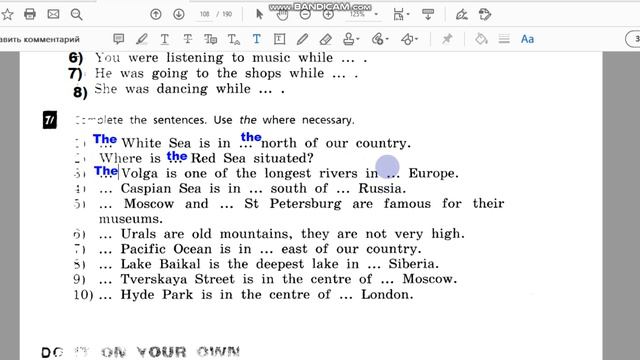Click the black exercise 7 number box
Viewport: 640px width, 360px height.
pos(50,120)
